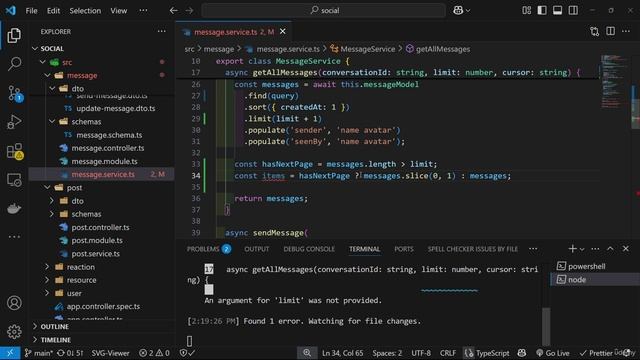Open the File menu
This screenshot has height=360, width=640.
[x=31, y=11]
